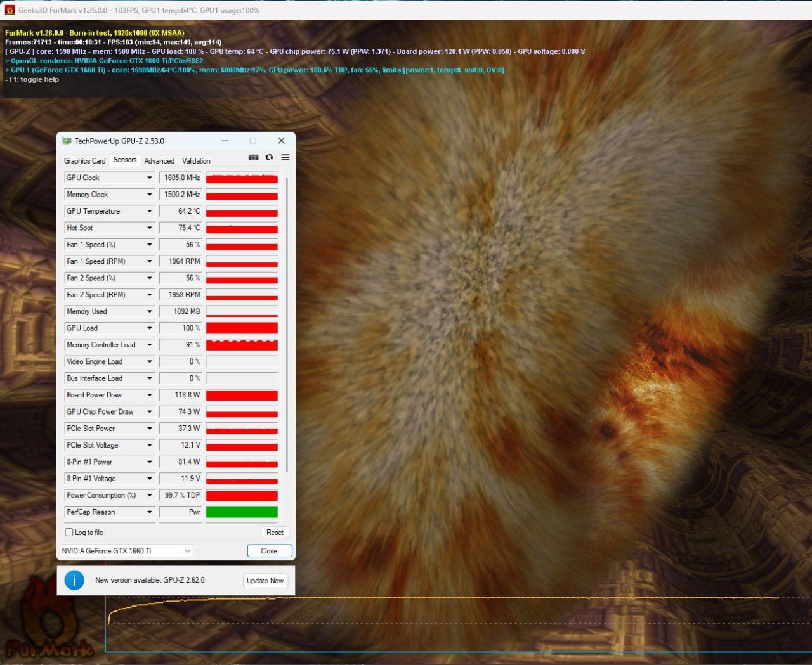812x665 pixels.
Task: Open the Fan 1 Speed (RPM) dropdown
Action: pyautogui.click(x=150, y=261)
